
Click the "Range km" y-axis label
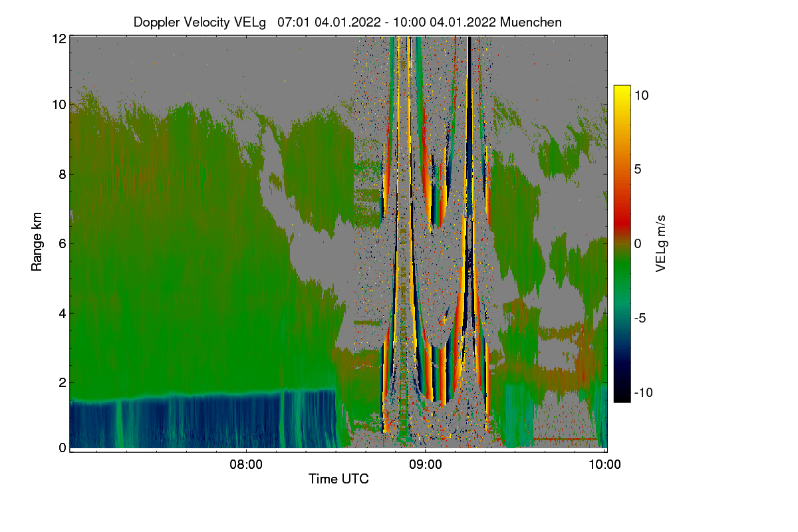click(x=37, y=243)
